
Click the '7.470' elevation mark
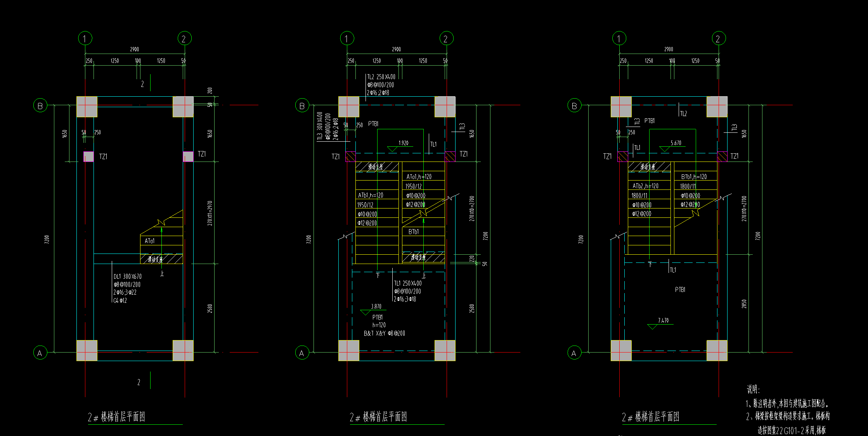[663, 321]
